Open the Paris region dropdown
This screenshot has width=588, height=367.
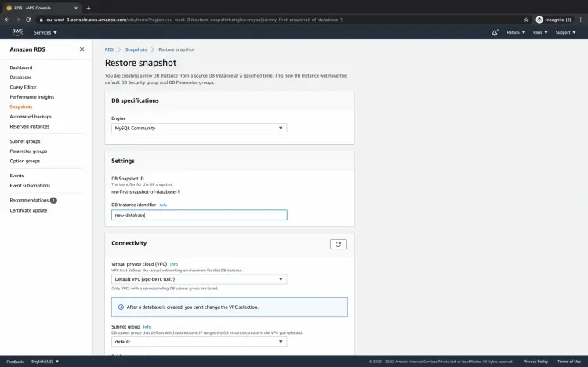click(540, 33)
